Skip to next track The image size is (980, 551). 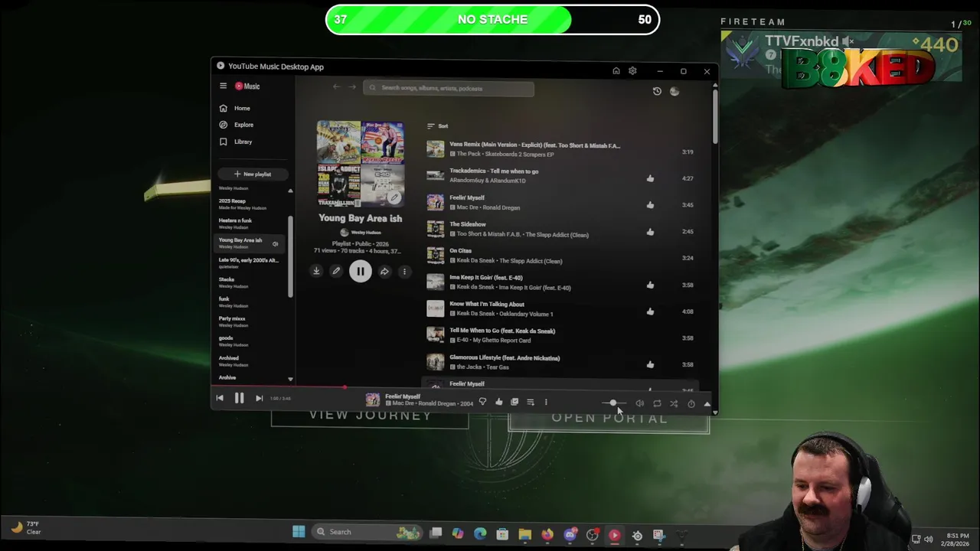click(x=259, y=398)
